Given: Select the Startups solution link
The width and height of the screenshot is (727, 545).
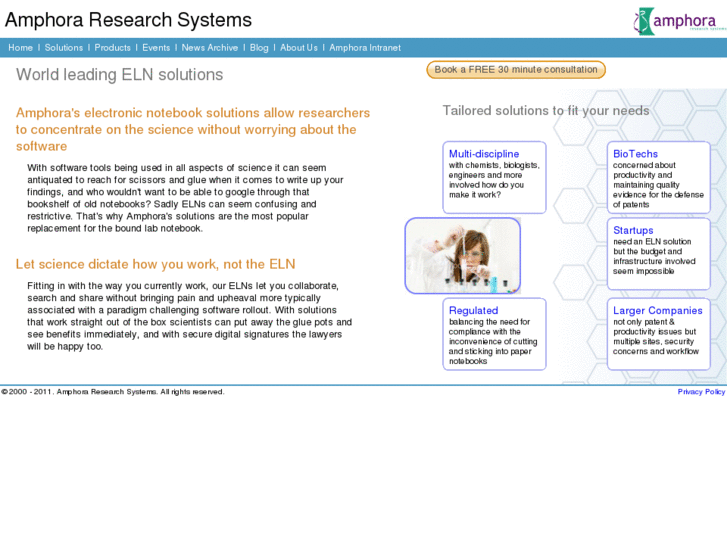Looking at the screenshot, I should tap(633, 230).
